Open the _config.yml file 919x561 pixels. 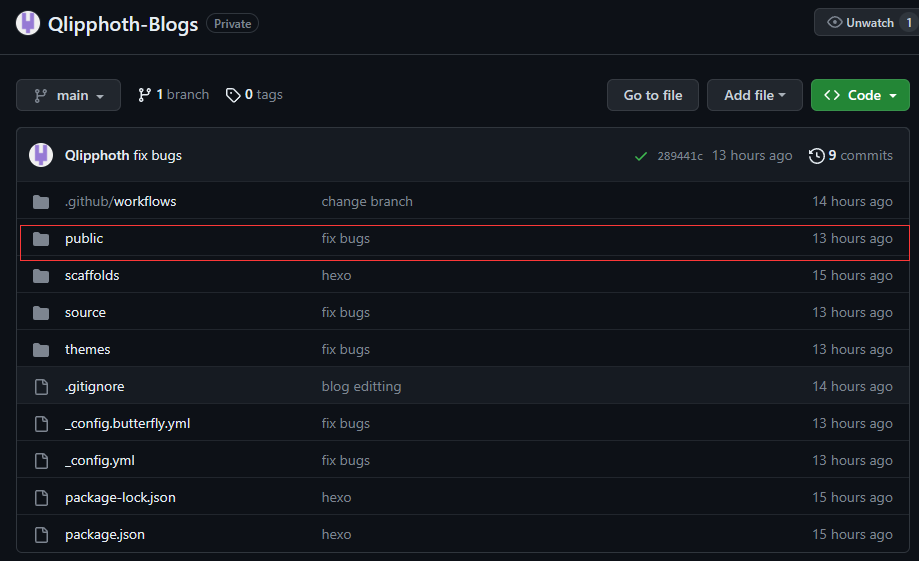[100, 460]
